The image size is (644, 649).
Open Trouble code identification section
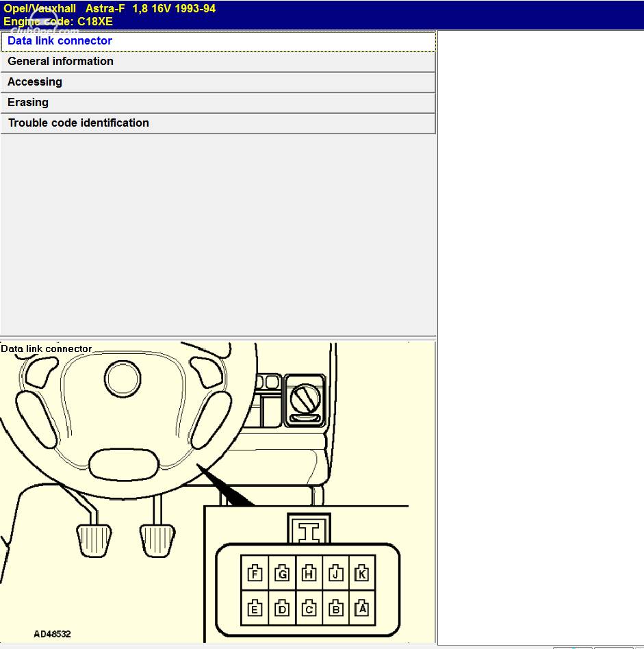tap(218, 123)
